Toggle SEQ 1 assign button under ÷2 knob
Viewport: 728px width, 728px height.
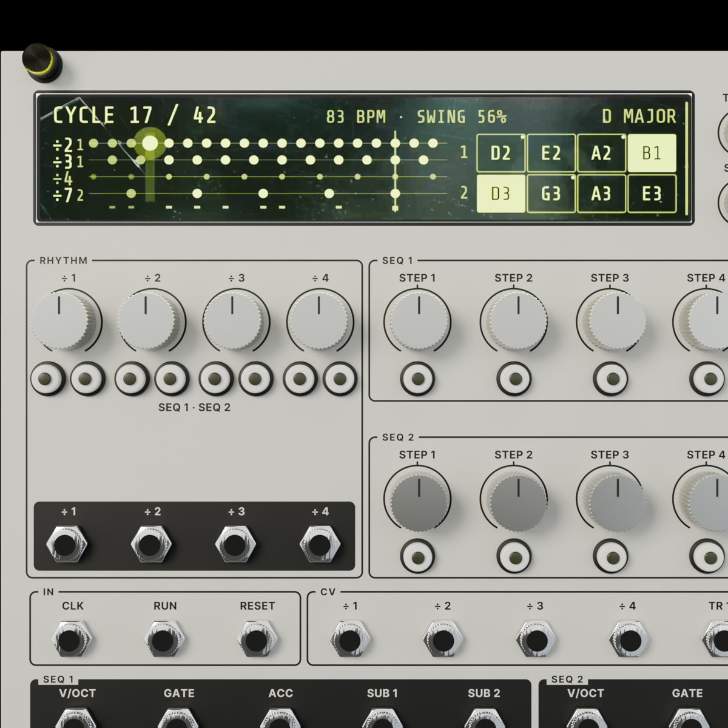[x=132, y=379]
